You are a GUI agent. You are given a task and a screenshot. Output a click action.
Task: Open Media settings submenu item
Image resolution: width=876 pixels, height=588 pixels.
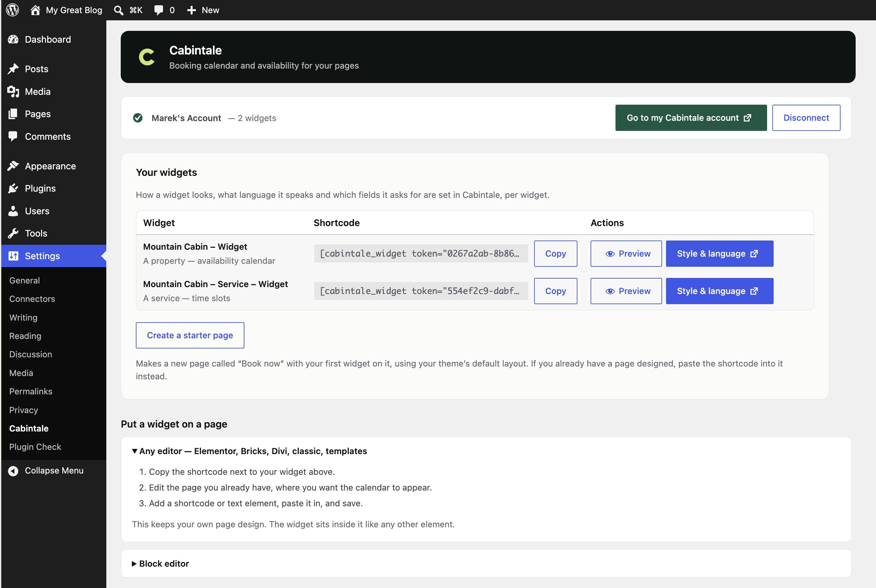[x=21, y=373]
